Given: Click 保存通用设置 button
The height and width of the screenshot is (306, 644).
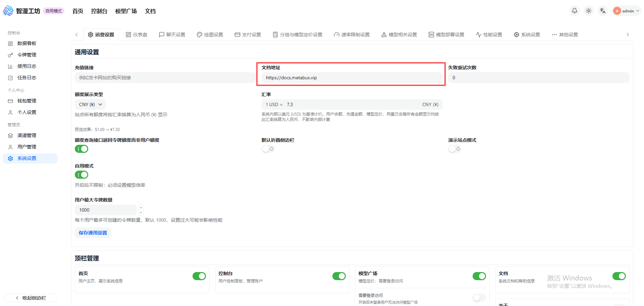Looking at the screenshot, I should 93,233.
